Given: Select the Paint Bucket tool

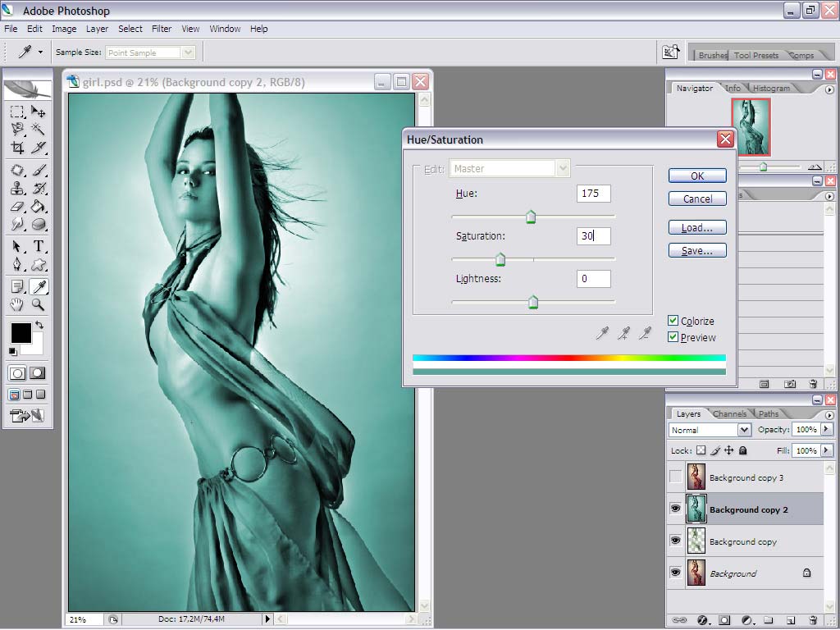Looking at the screenshot, I should [x=38, y=206].
